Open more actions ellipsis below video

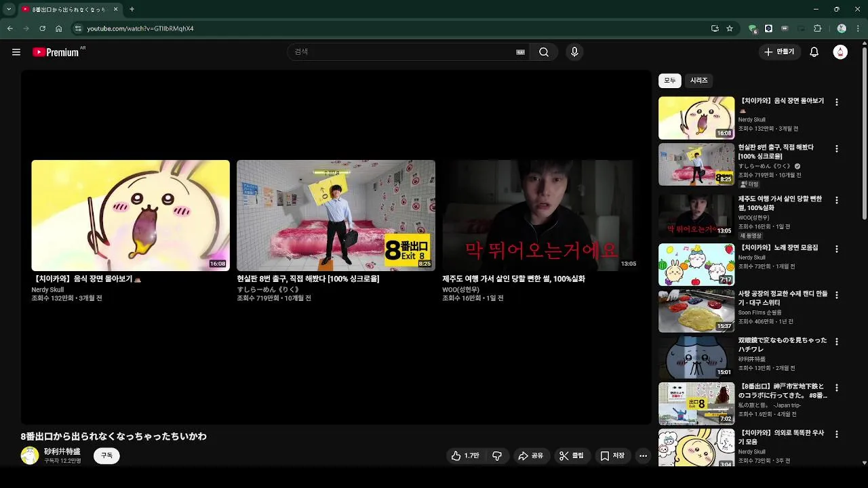pyautogui.click(x=643, y=456)
